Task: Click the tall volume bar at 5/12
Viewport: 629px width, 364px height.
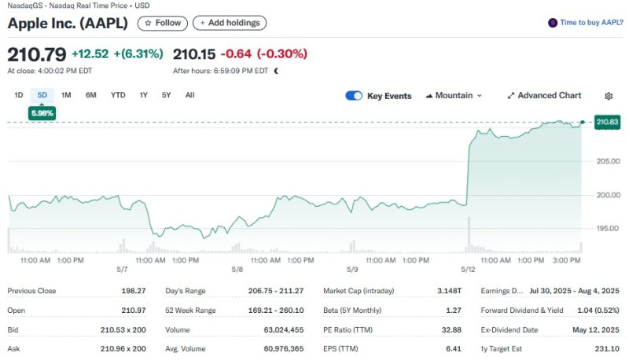Action: (x=469, y=236)
